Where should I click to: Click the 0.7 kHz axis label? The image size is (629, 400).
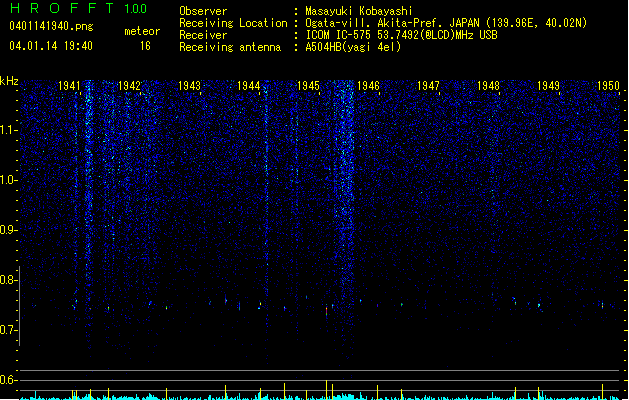click(8, 330)
